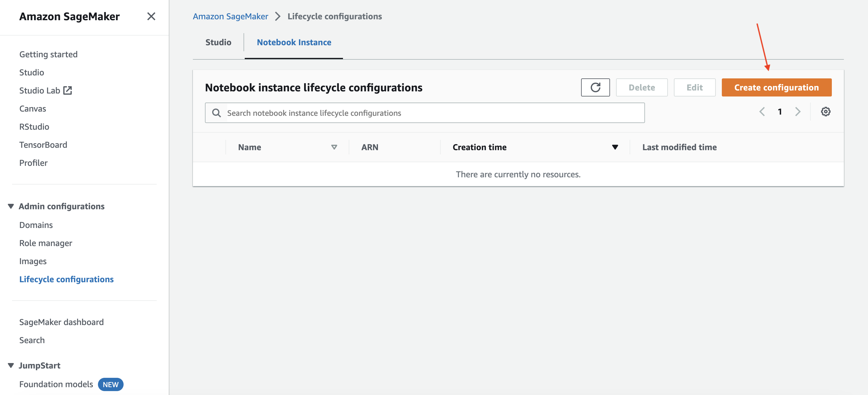Collapse the JumpStart section

tap(10, 365)
